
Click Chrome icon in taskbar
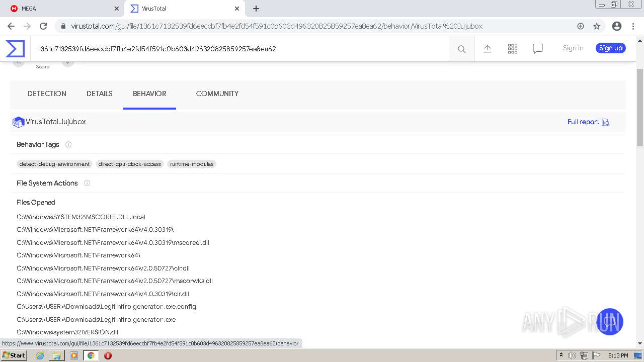pyautogui.click(x=91, y=355)
